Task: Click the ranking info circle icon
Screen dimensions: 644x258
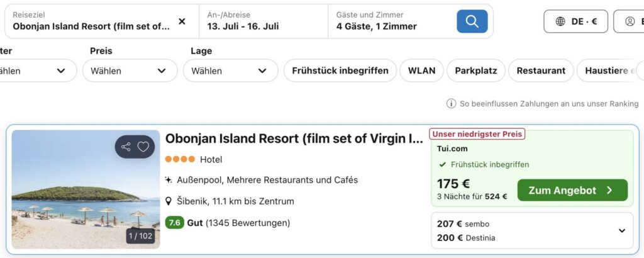Action: click(451, 104)
